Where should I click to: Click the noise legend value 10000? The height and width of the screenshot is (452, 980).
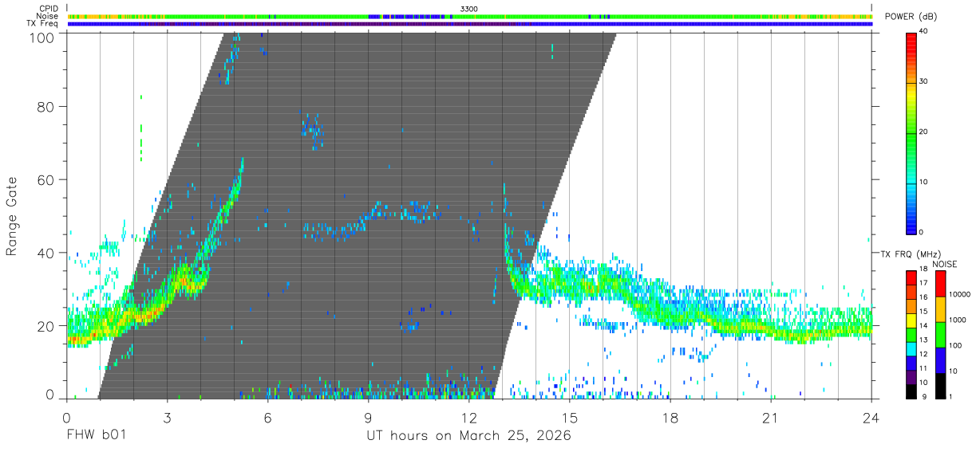click(959, 295)
